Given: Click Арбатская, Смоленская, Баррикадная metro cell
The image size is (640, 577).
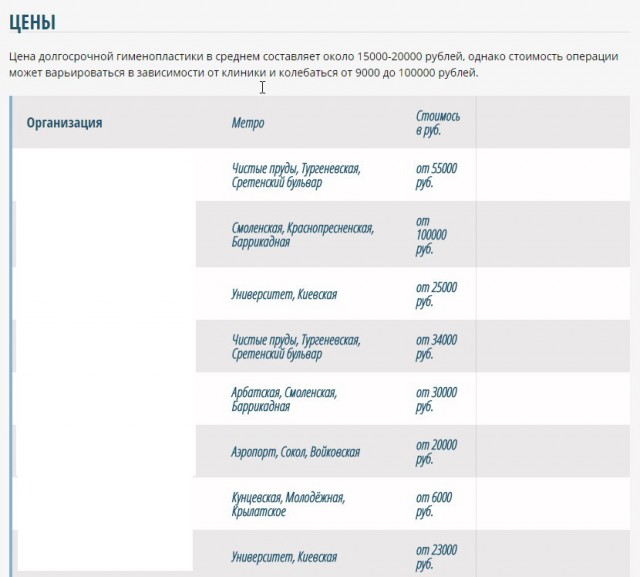Looking at the screenshot, I should point(284,399).
